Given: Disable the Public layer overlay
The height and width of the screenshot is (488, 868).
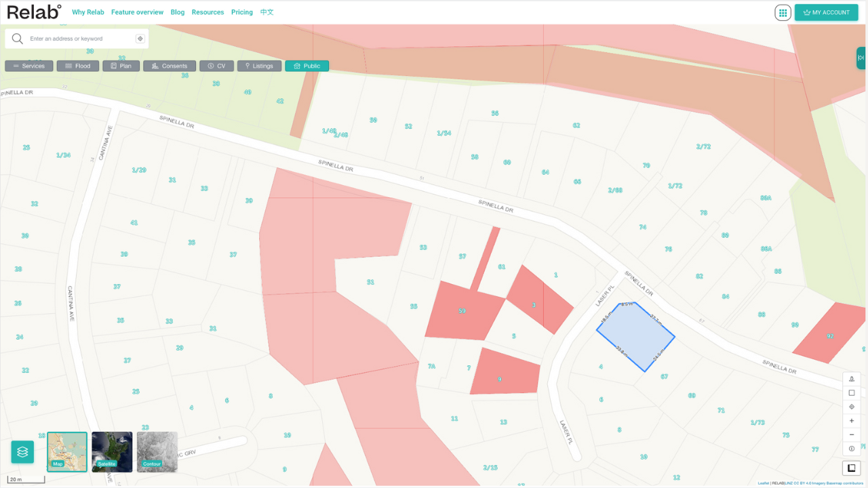Looking at the screenshot, I should (x=307, y=66).
